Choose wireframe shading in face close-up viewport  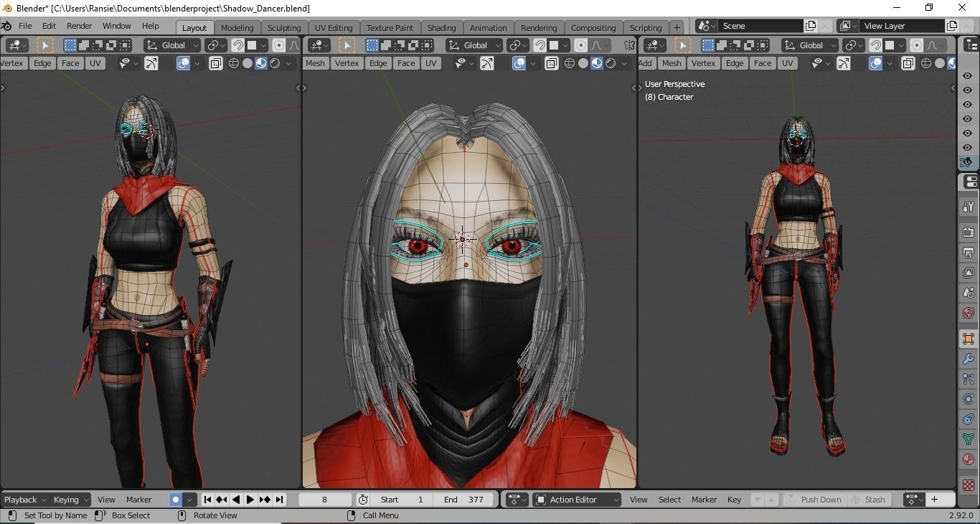coord(570,63)
